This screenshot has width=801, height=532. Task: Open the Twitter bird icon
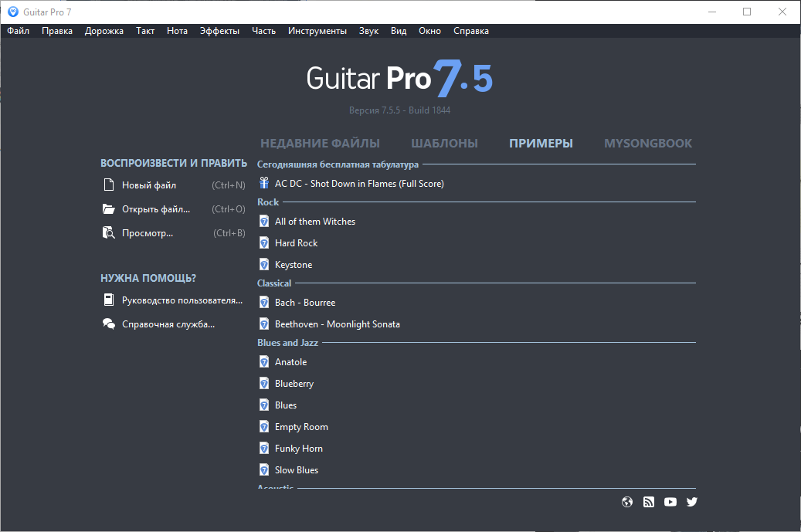[691, 502]
